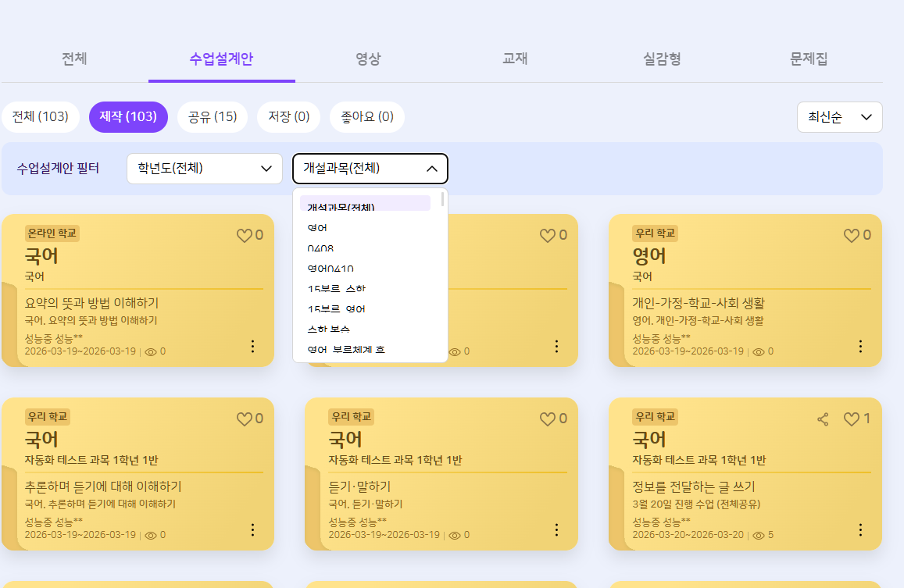904x588 pixels.
Task: Toggle like on '추론하며 듣기에 대해 이해하기' card
Action: [245, 419]
